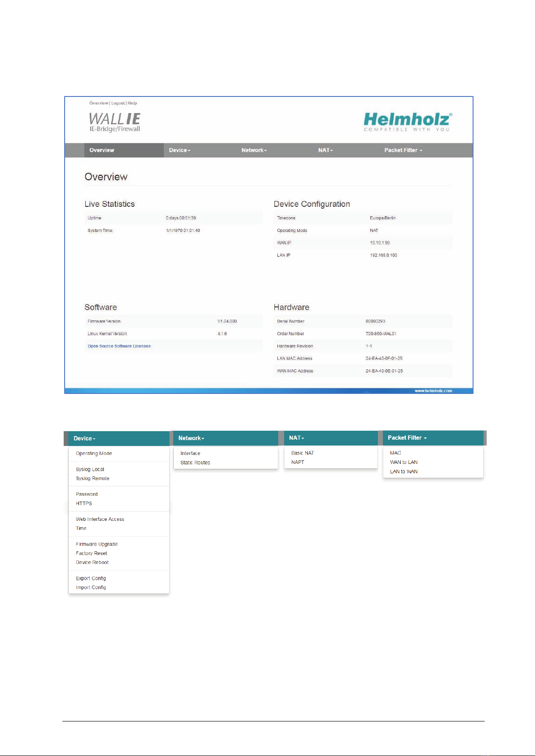535x756 pixels.
Task: Click the Device Configuration heading
Action: (312, 204)
